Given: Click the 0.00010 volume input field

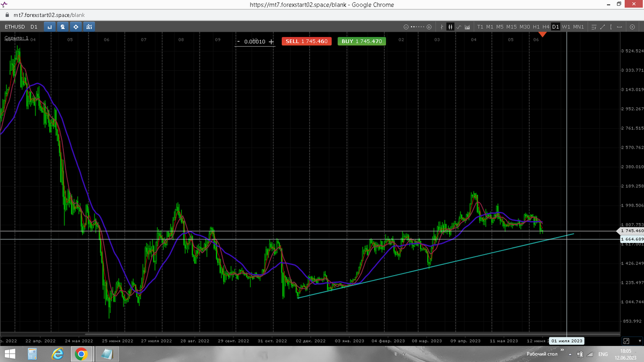Looking at the screenshot, I should 255,41.
